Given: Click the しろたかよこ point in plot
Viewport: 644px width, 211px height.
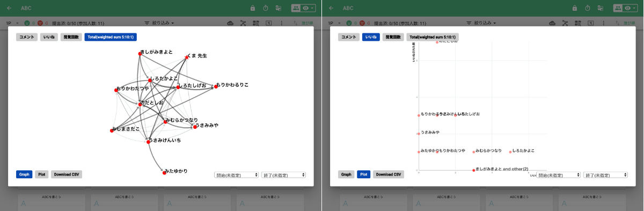Looking at the screenshot, I should [x=510, y=152].
